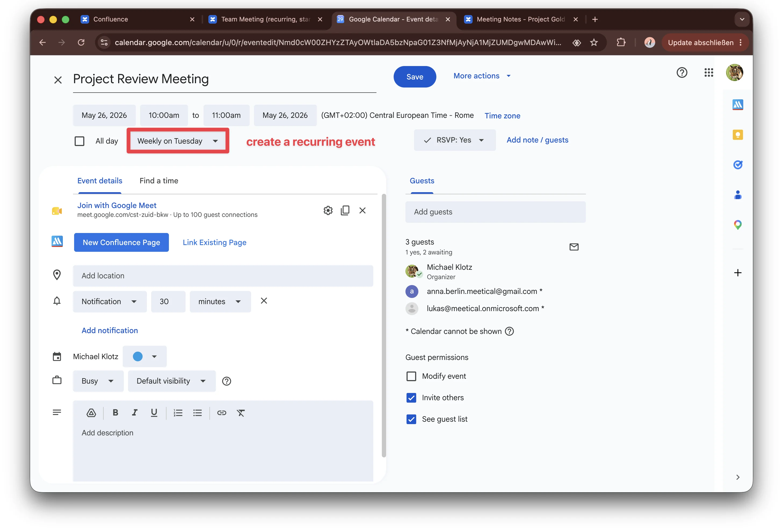Insert bulleted list in description

pos(197,413)
